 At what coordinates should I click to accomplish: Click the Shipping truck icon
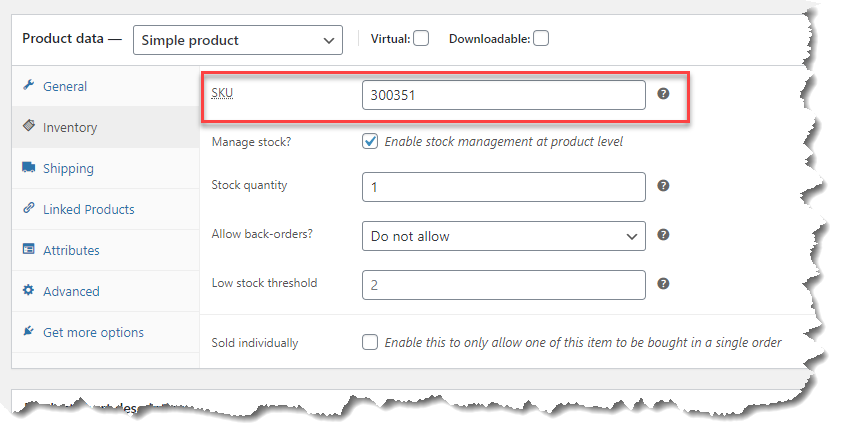click(28, 168)
